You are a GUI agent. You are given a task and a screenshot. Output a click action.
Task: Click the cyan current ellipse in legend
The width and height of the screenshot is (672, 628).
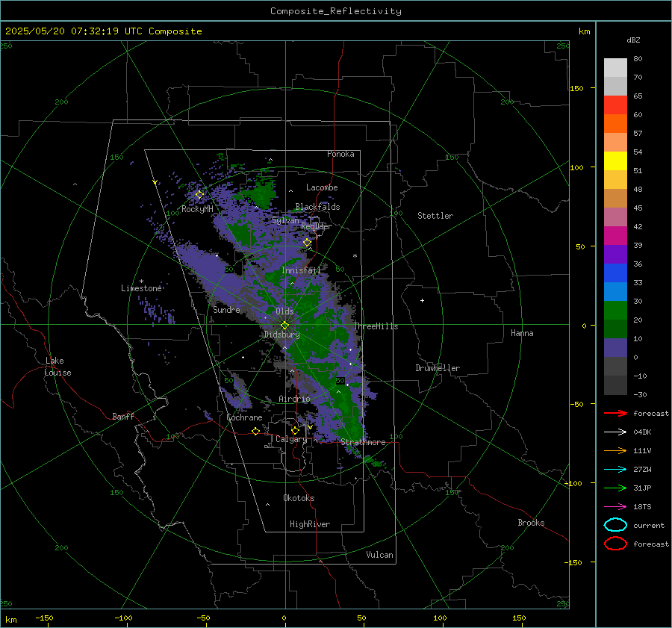click(x=615, y=525)
